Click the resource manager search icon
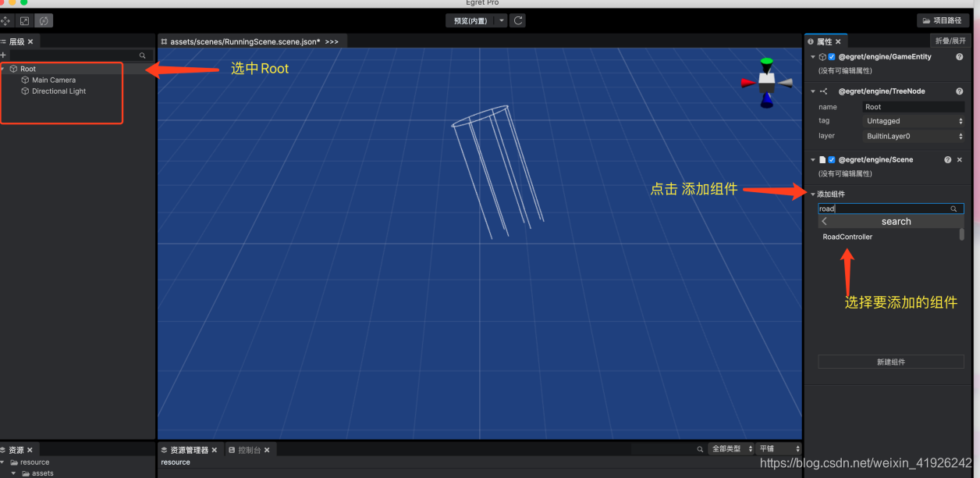The width and height of the screenshot is (980, 478). point(701,449)
